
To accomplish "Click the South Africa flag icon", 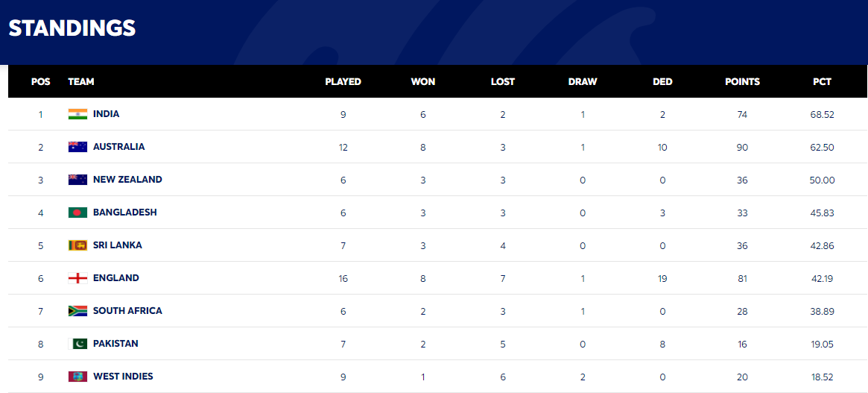I will click(x=77, y=310).
